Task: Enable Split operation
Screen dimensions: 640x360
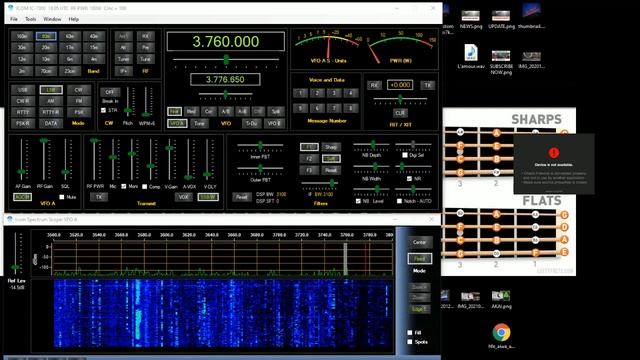Action: pos(276,111)
